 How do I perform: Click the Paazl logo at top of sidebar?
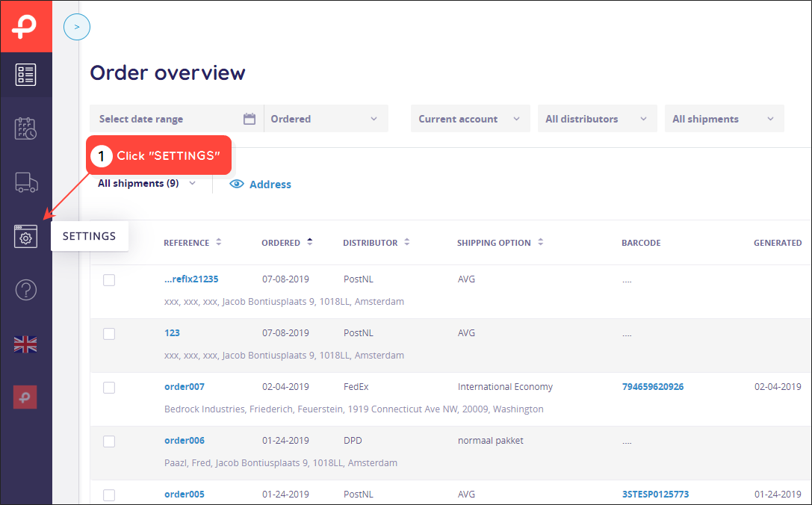tap(26, 26)
